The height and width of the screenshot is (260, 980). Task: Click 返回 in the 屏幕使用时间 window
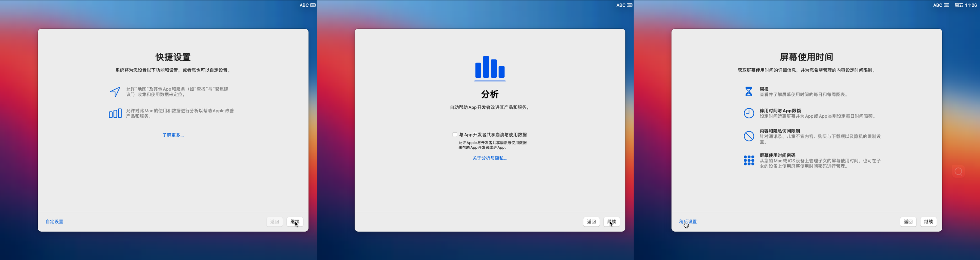tap(908, 222)
